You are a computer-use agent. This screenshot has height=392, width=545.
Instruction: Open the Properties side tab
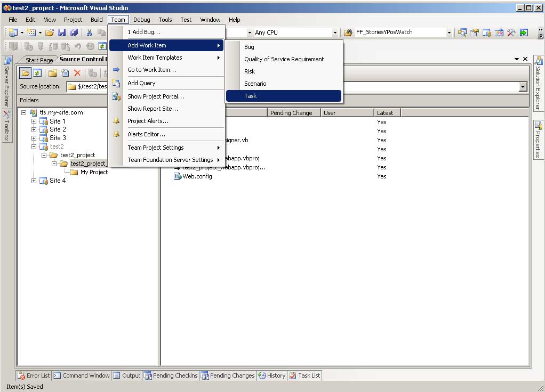tap(538, 140)
